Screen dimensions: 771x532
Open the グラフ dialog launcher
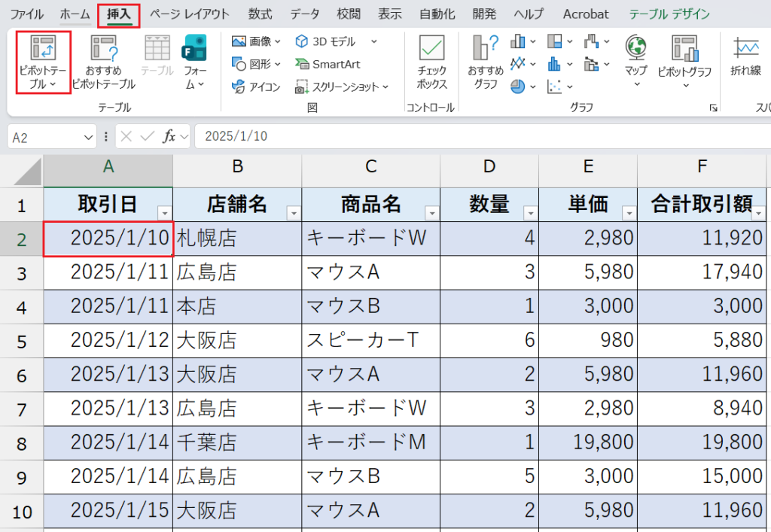[713, 109]
